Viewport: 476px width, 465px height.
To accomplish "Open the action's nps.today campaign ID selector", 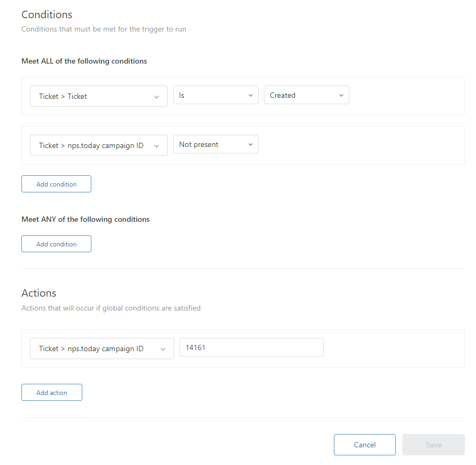I will [x=102, y=348].
